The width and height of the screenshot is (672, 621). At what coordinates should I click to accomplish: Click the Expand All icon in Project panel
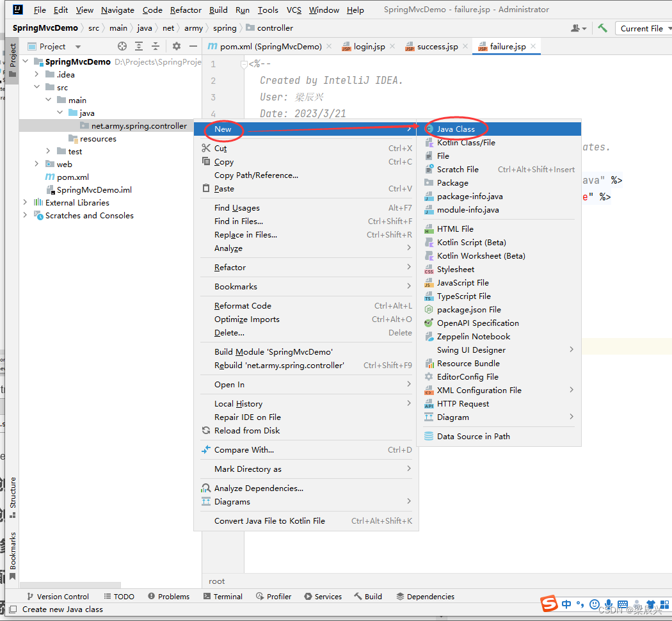tap(139, 46)
